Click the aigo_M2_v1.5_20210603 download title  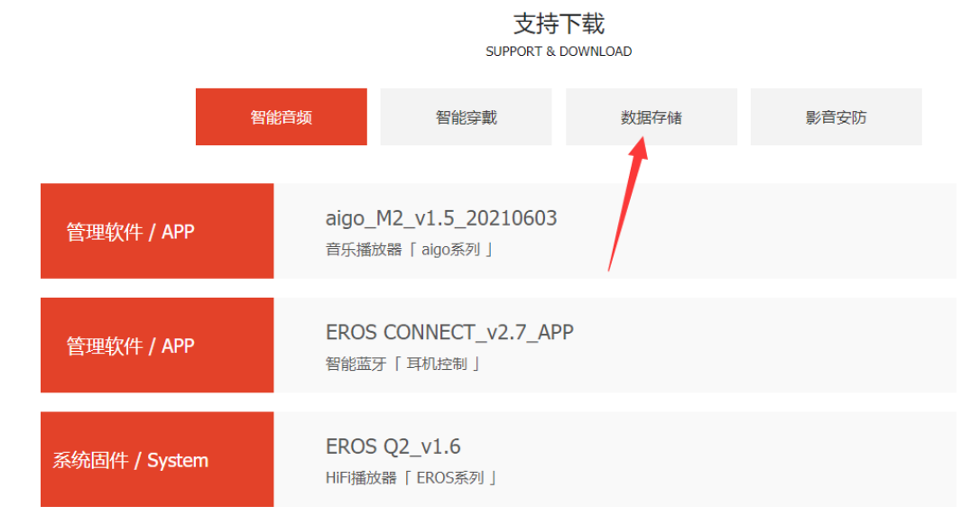click(440, 218)
